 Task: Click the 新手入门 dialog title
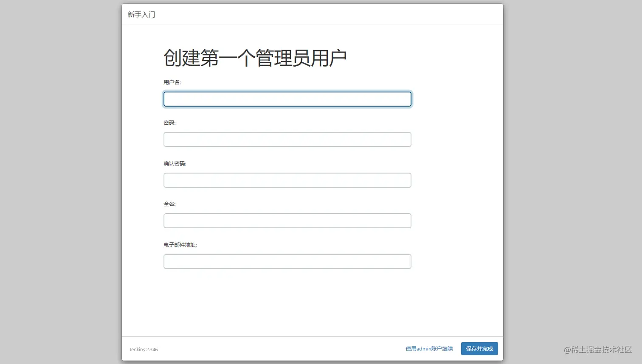pos(141,14)
